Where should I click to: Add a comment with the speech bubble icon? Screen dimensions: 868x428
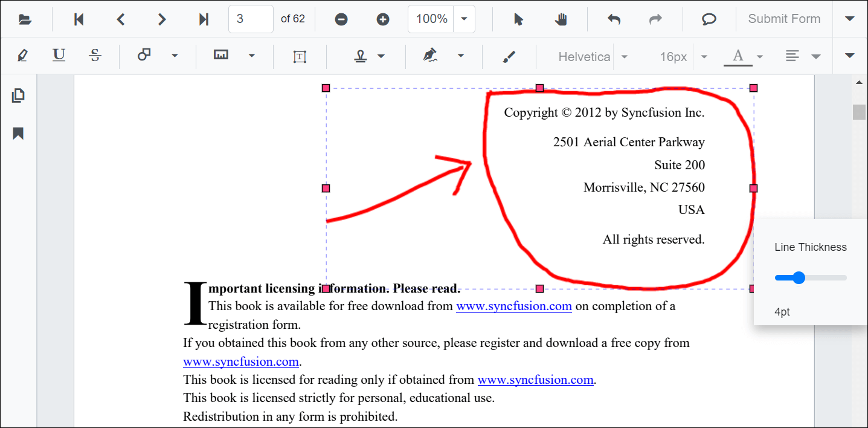pos(709,19)
